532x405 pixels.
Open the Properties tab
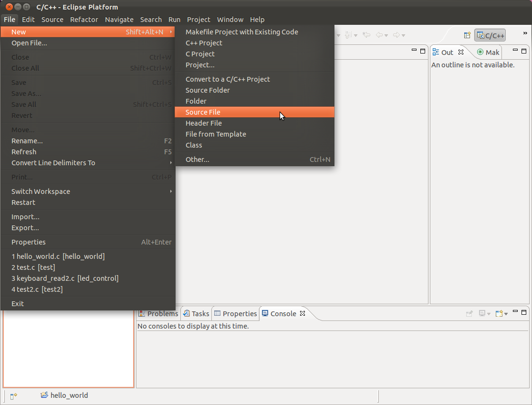point(236,313)
